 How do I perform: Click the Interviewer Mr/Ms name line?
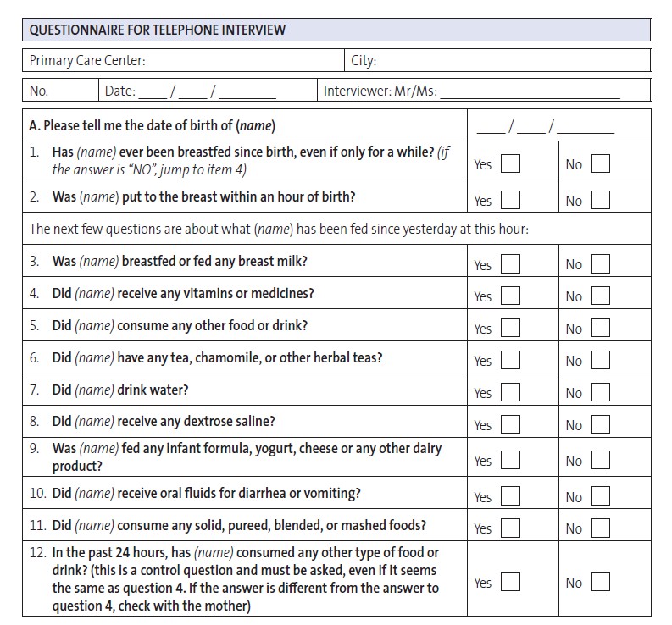click(x=530, y=92)
